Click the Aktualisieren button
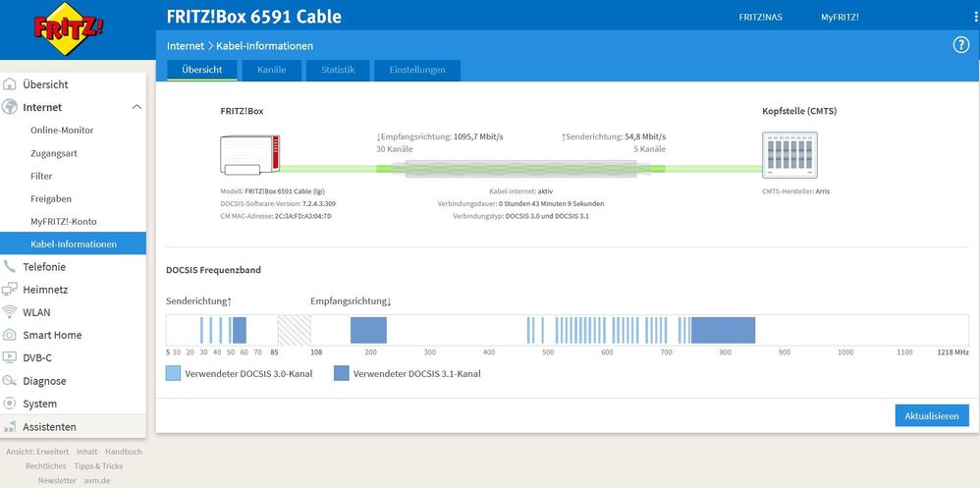This screenshot has width=980, height=488. point(932,415)
